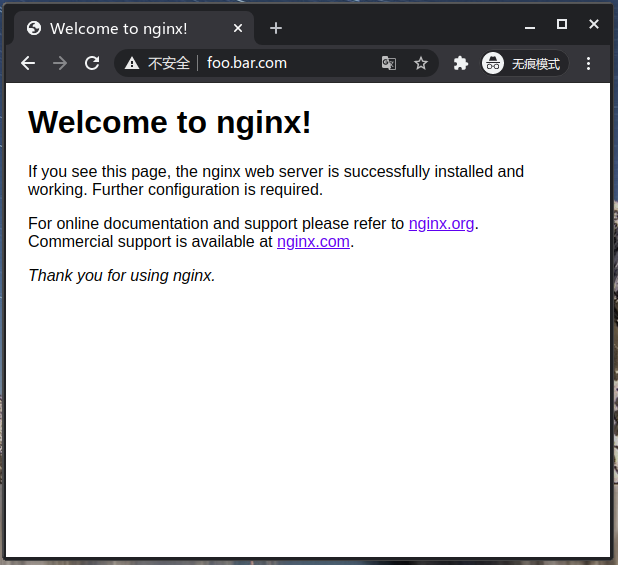Open a new tab with the plus button
This screenshot has width=618, height=565.
click(x=276, y=28)
